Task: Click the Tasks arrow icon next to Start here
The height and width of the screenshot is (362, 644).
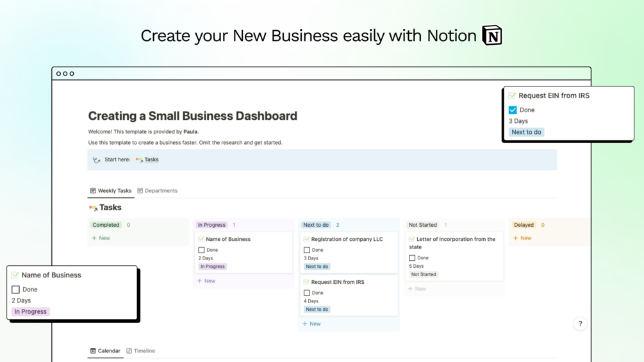Action: pyautogui.click(x=139, y=160)
